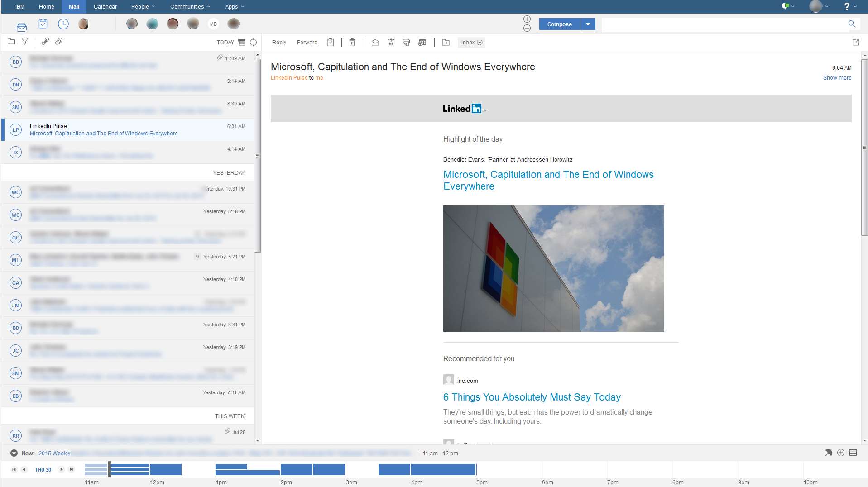Go to last day in timeline
868x487 pixels.
[72, 470]
